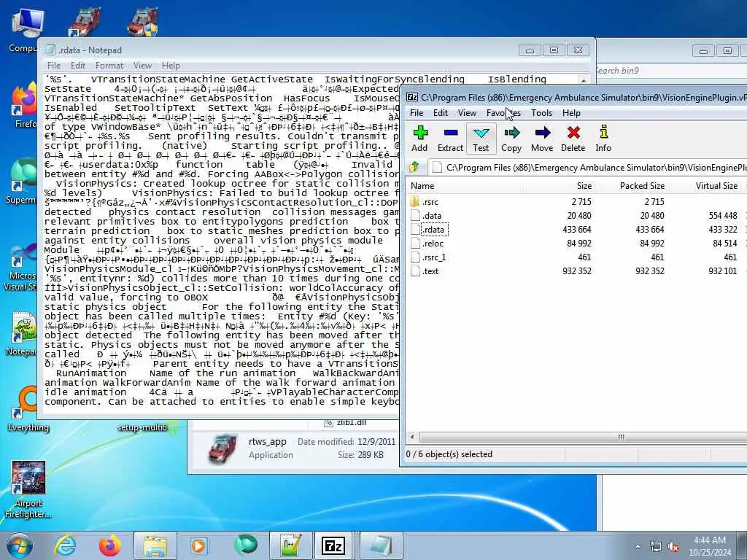Viewport: 747px width, 560px height.
Task: Open Windows Media Player from taskbar
Action: (199, 545)
